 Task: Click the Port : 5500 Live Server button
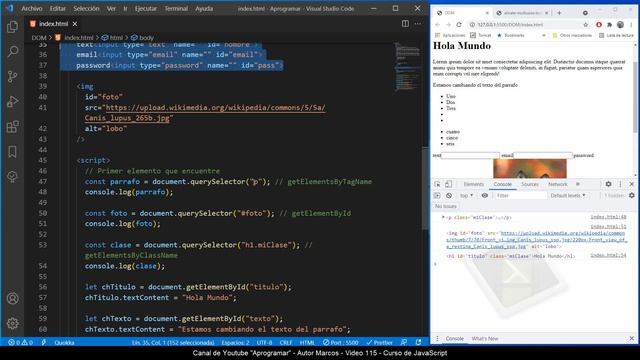tap(340, 342)
